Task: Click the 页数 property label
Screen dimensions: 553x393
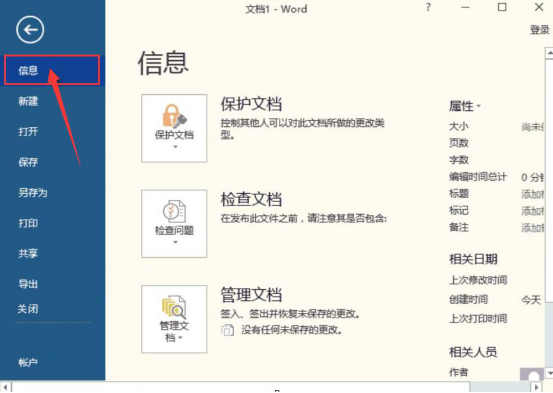Action: [x=458, y=143]
